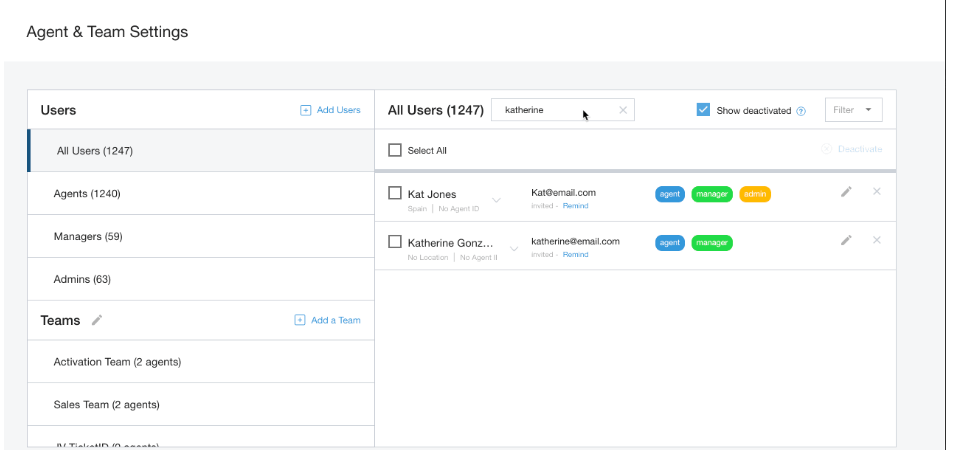
Task: Open the Filter dropdown
Action: (853, 110)
